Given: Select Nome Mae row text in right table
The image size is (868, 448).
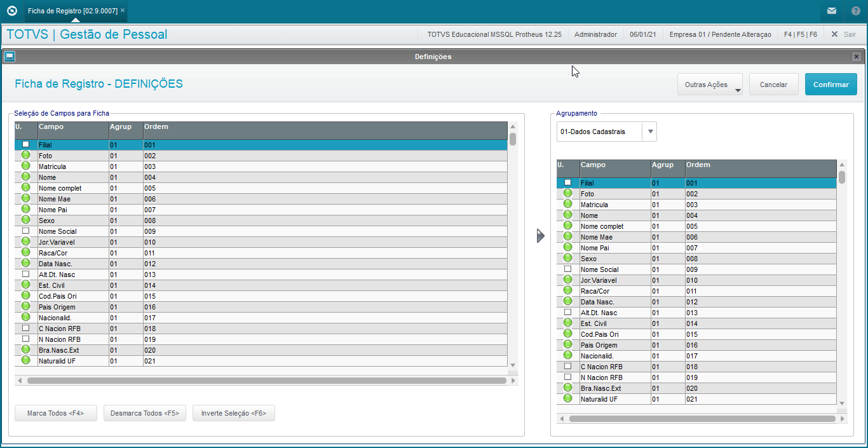Looking at the screenshot, I should coord(597,237).
